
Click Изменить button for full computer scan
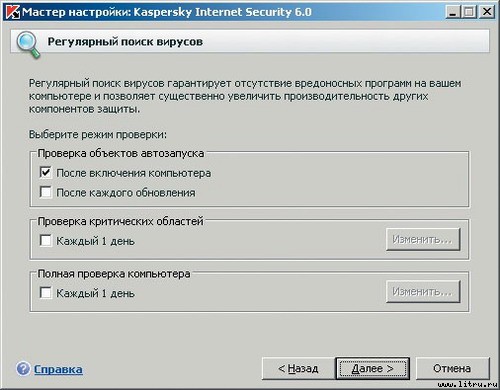click(423, 292)
